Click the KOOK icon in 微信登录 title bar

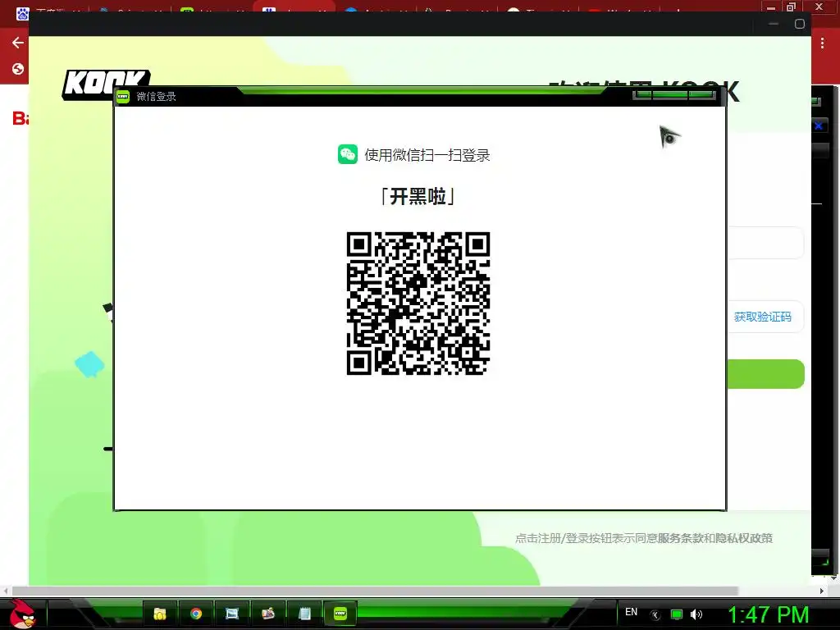(123, 97)
